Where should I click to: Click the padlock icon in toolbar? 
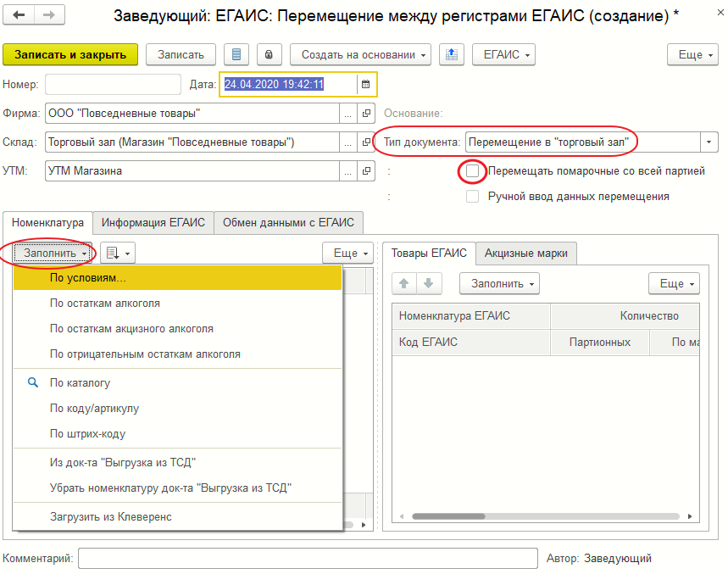click(x=269, y=54)
